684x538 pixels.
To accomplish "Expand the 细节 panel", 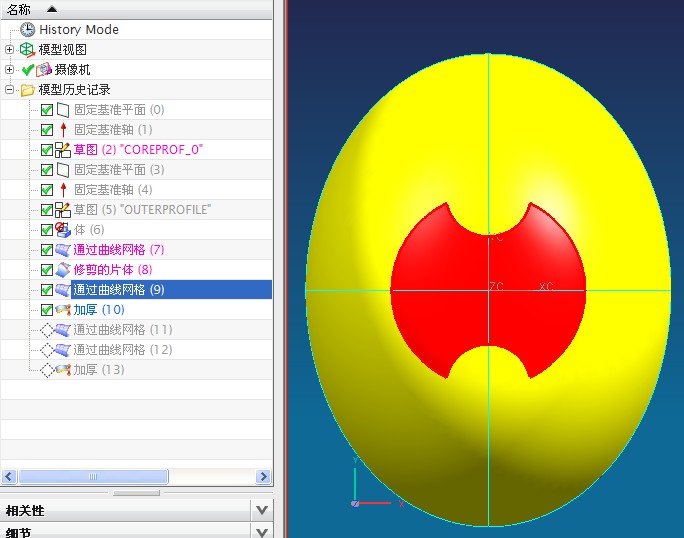I will click(x=262, y=531).
